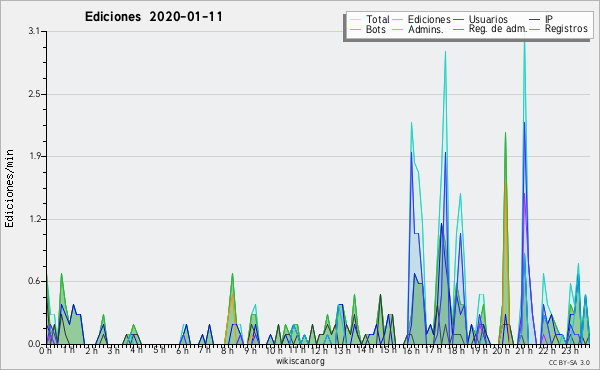The width and height of the screenshot is (600, 370).
Task: Click the 23 h x-axis label
Action: (570, 351)
